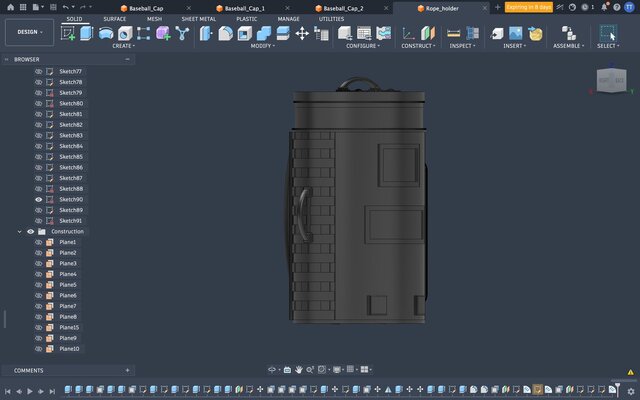Click the Look At icon in navigation bar
Viewport: 640px width, 400px height.
click(x=287, y=369)
